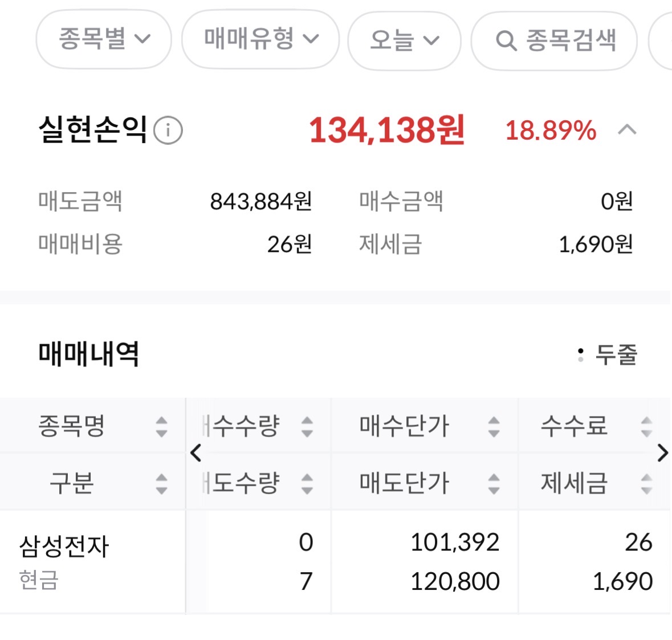
Task: Sort by 매수수량 column arrows
Action: (307, 426)
